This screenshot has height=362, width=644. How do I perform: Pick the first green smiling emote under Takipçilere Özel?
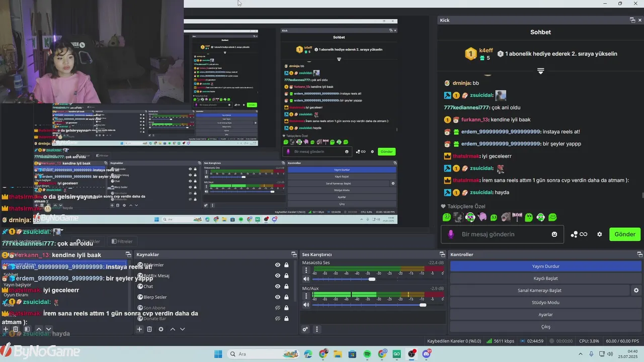tap(446, 217)
